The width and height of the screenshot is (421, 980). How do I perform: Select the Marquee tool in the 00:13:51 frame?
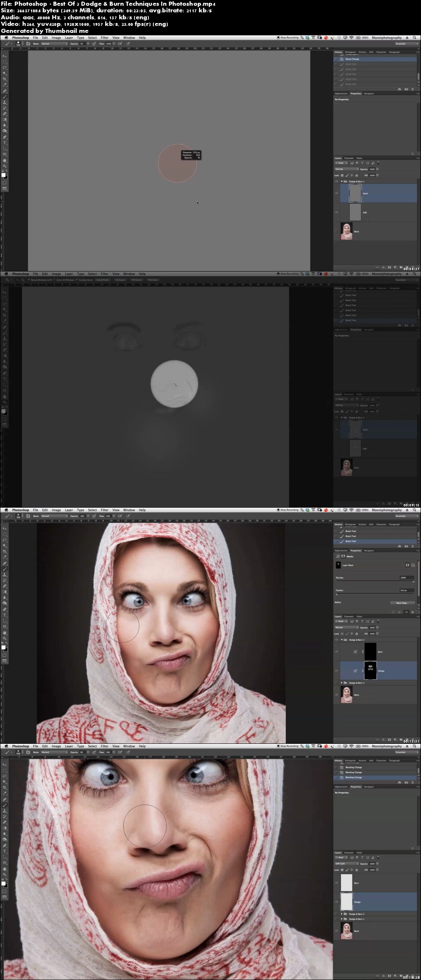click(x=5, y=534)
